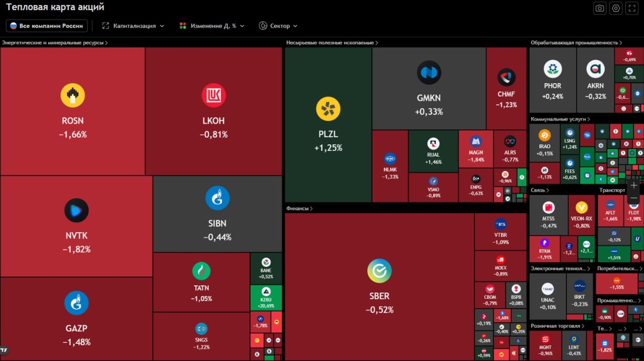
Task: Click the VTBR bank logo
Action: tap(501, 224)
